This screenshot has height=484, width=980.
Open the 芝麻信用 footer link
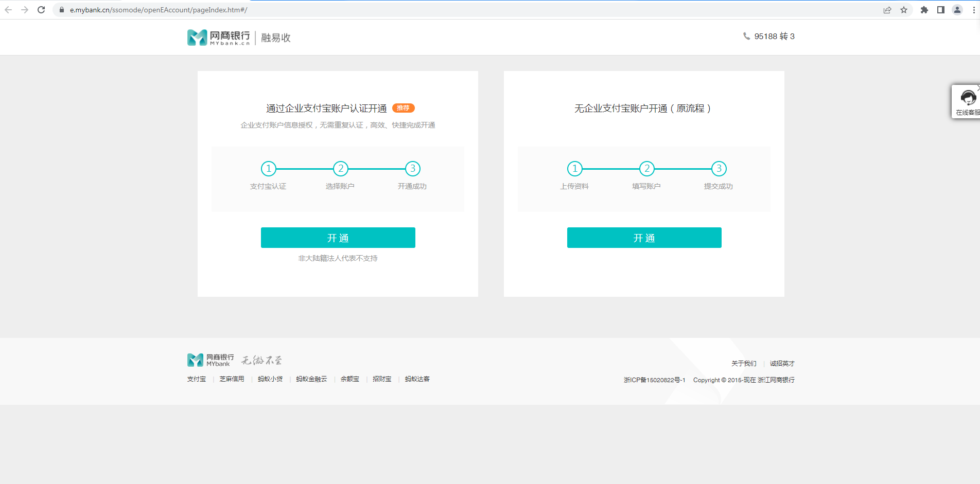pos(232,379)
